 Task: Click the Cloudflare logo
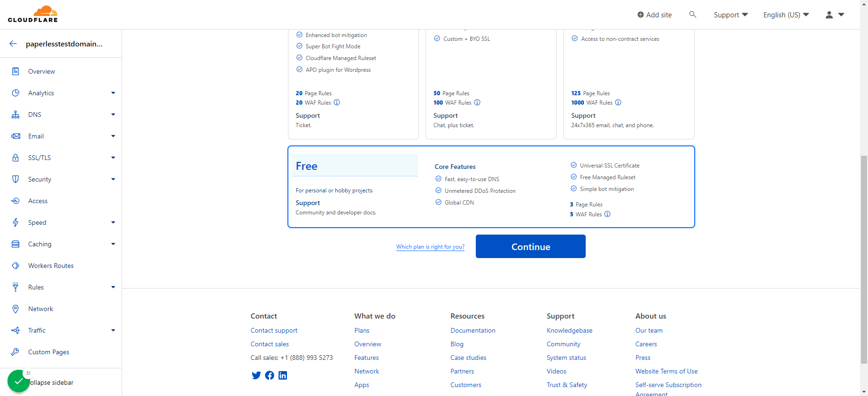pyautogui.click(x=33, y=14)
